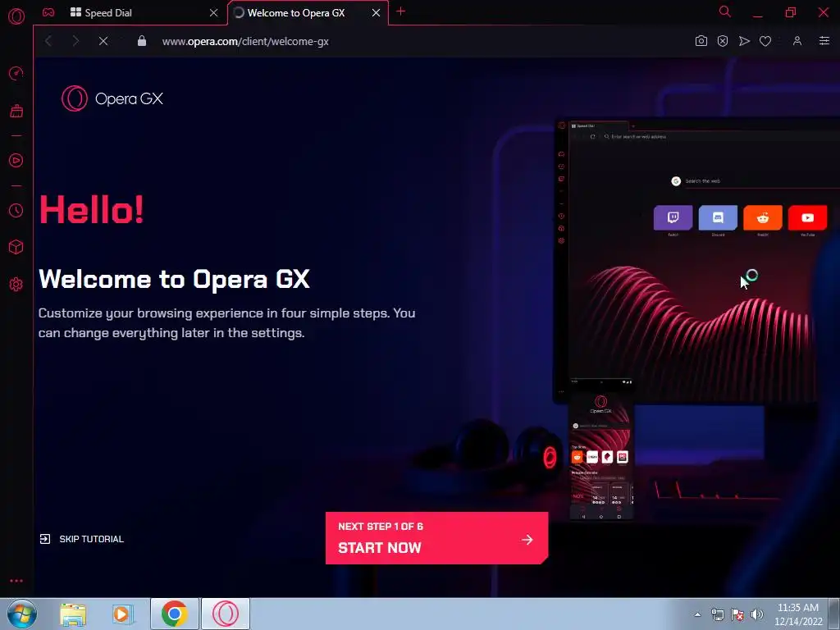This screenshot has width=840, height=630.
Task: Open History clock icon in sidebar
Action: pos(16,211)
